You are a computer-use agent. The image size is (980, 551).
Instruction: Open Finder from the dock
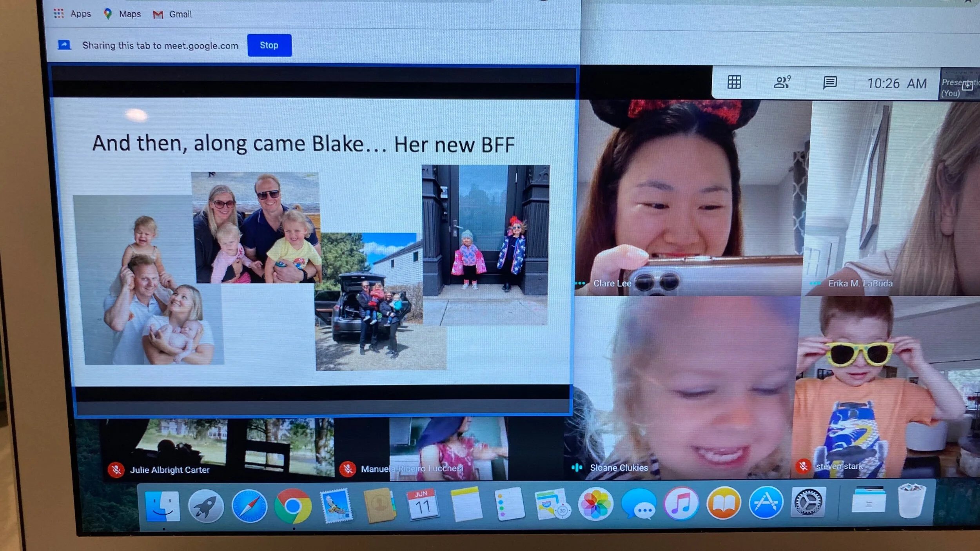162,506
